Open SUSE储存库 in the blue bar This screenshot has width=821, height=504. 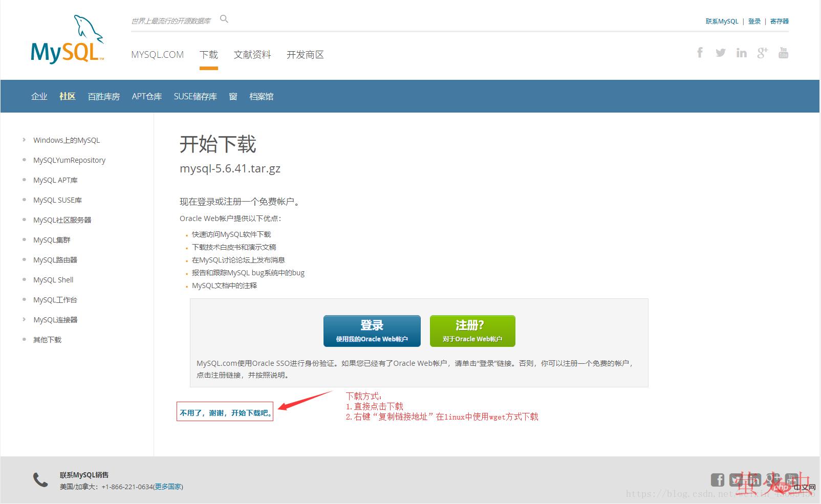[x=196, y=96]
